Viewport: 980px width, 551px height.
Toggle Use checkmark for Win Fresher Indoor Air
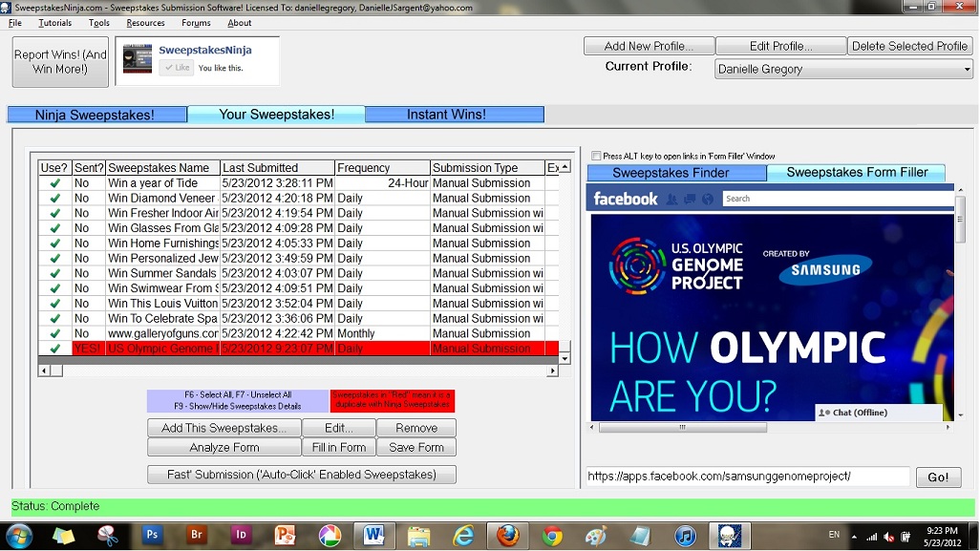tap(55, 213)
